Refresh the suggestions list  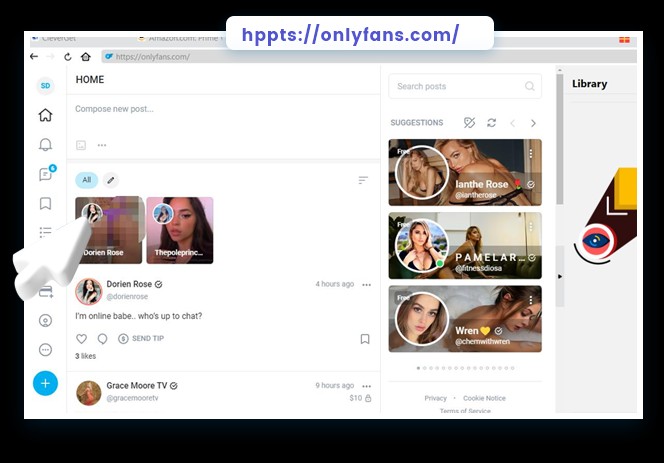click(x=491, y=123)
